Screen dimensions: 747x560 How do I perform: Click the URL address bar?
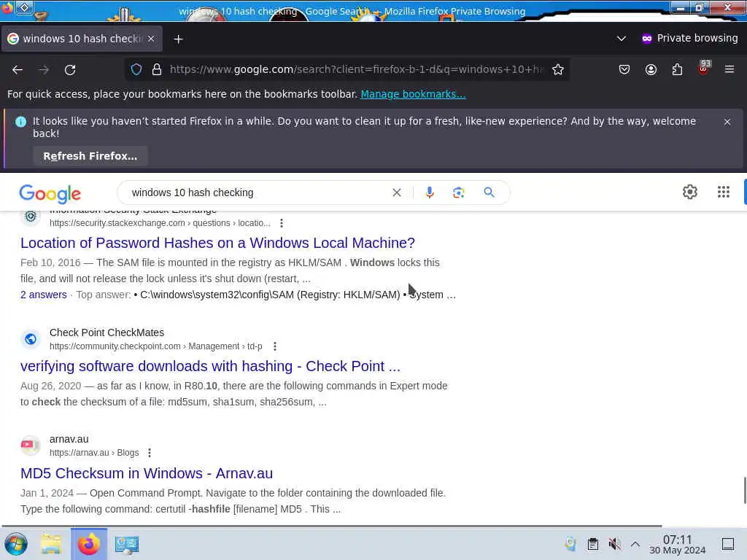[x=356, y=69]
